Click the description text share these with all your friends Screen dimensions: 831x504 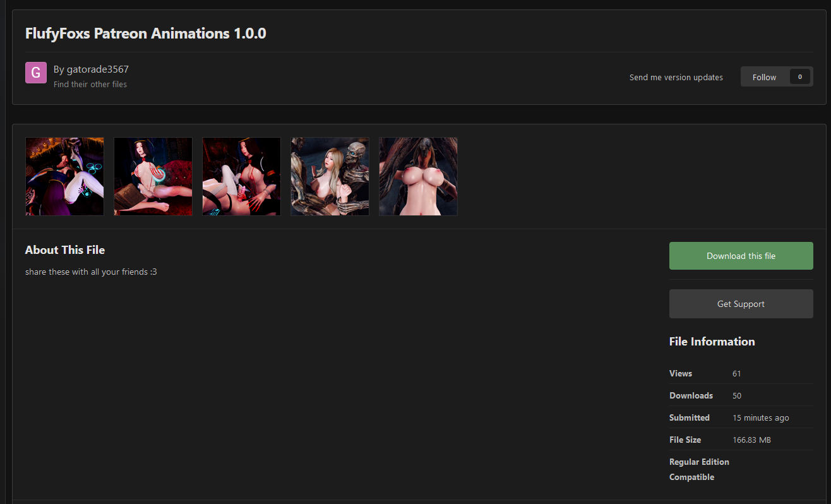[91, 272]
